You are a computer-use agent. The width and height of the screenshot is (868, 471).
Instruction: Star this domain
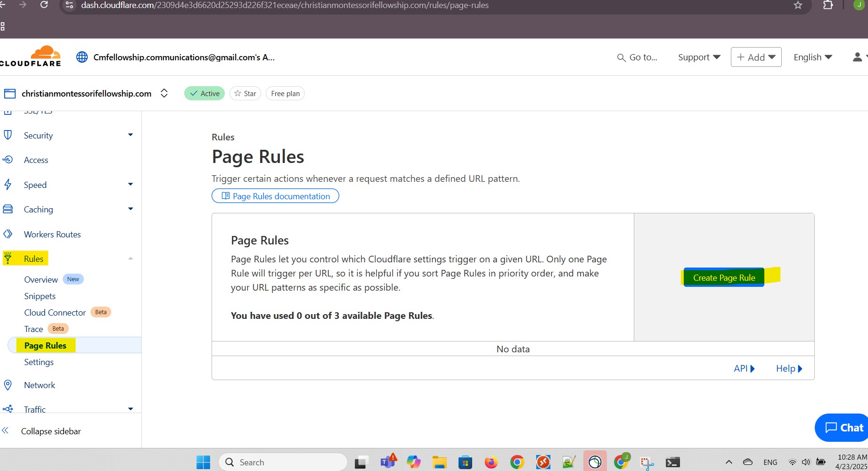(245, 93)
